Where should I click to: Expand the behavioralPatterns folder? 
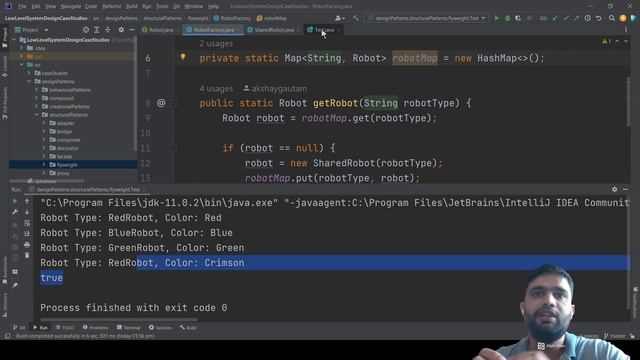37,90
